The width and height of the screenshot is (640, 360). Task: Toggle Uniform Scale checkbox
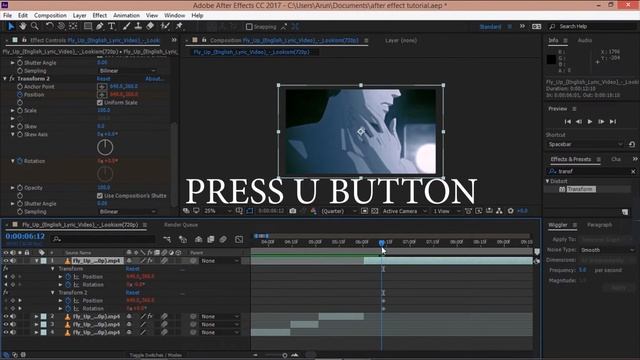click(100, 102)
